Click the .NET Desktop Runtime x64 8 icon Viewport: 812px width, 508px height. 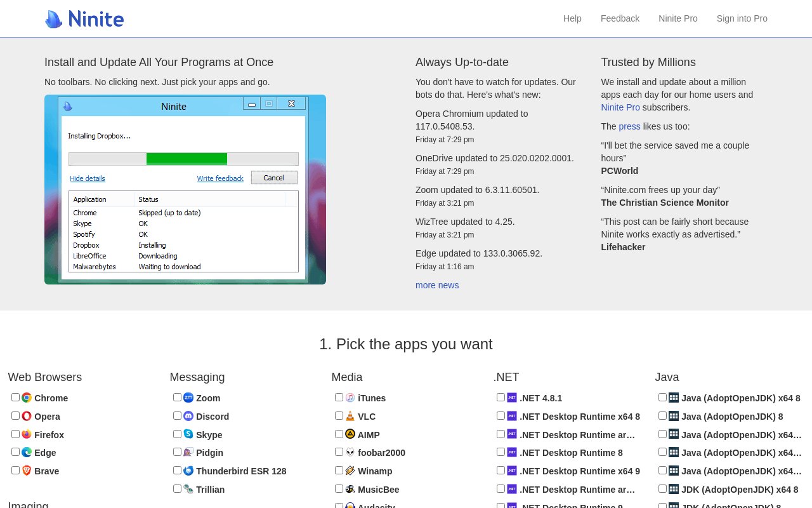[512, 416]
